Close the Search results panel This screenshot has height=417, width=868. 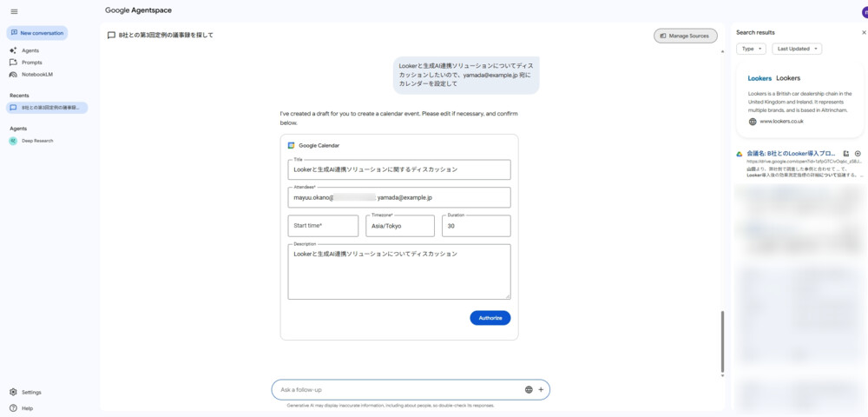pyautogui.click(x=865, y=33)
